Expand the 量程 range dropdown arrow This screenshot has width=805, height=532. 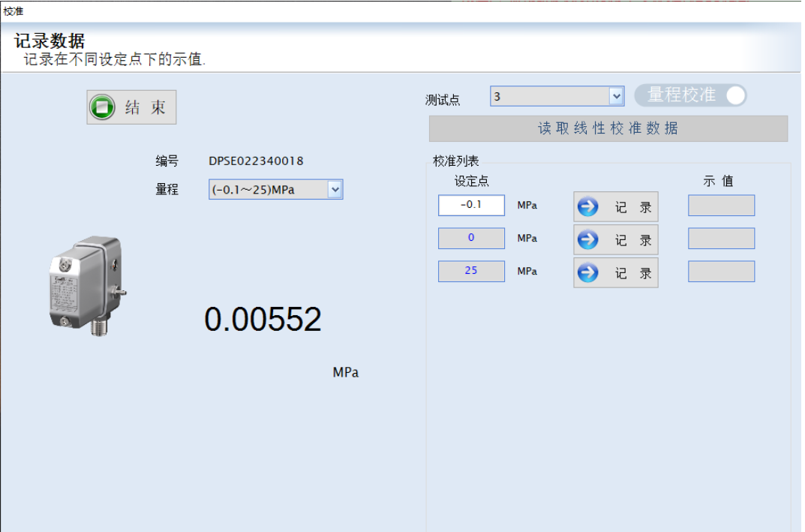pyautogui.click(x=335, y=190)
